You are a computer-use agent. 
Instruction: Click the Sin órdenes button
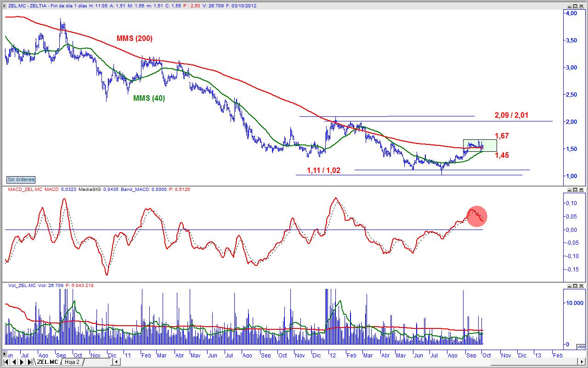coord(21,179)
